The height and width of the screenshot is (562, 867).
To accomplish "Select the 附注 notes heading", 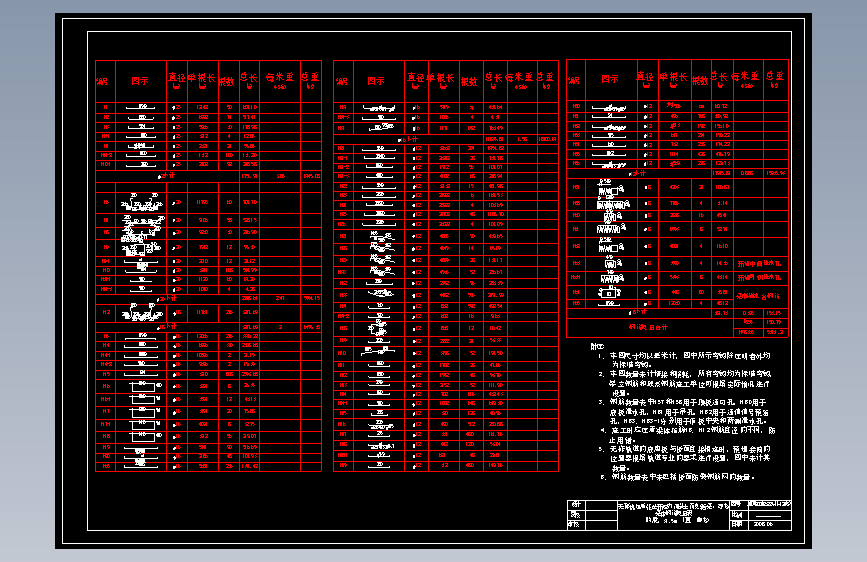I will (x=597, y=346).
